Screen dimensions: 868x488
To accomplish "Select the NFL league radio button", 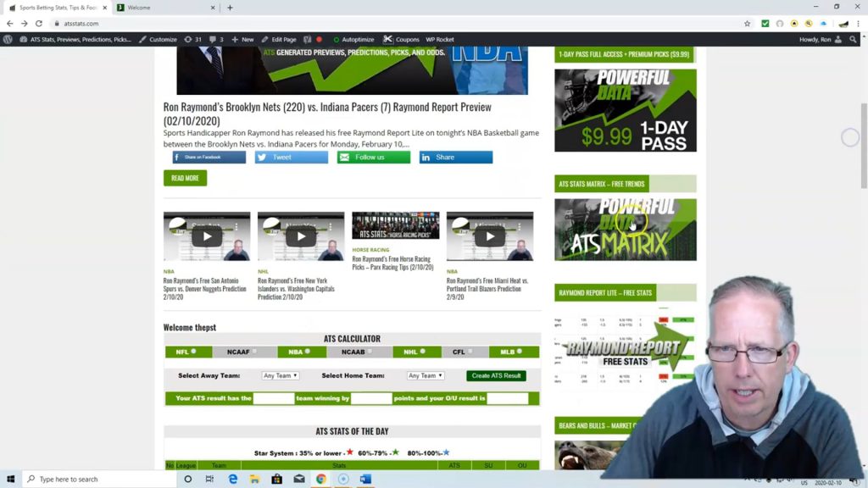I will 194,352.
